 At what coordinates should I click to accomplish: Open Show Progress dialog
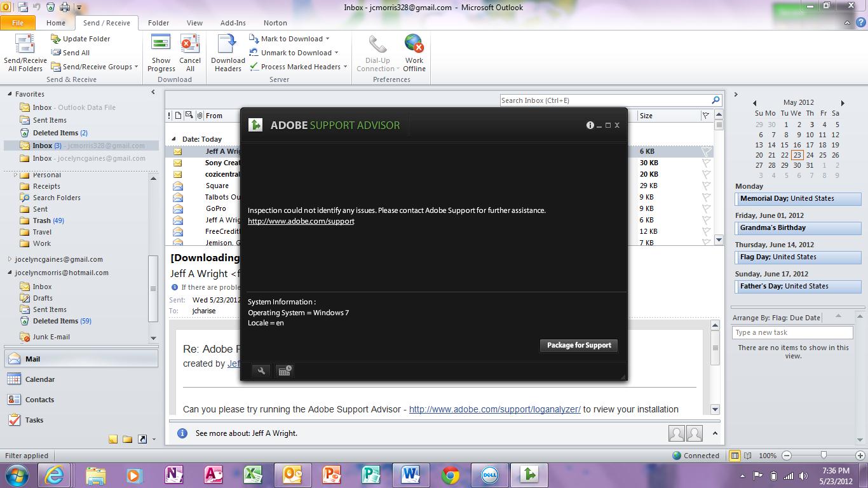coord(161,53)
